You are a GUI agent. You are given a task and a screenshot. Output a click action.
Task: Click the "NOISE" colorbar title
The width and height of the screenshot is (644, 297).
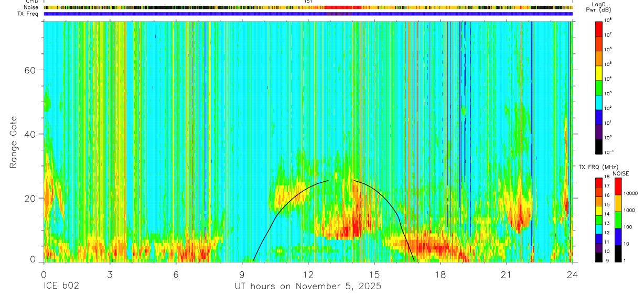(620, 173)
